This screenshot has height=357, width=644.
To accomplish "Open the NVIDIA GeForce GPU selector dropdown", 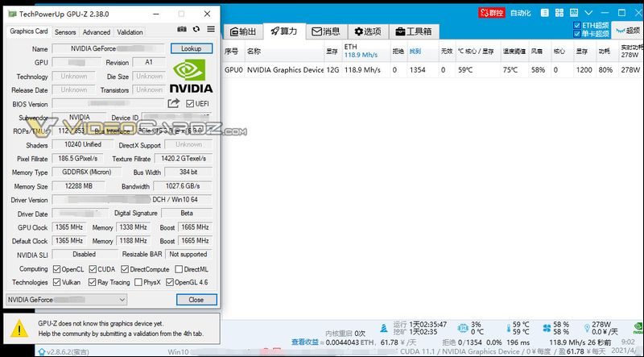I will click(x=67, y=300).
